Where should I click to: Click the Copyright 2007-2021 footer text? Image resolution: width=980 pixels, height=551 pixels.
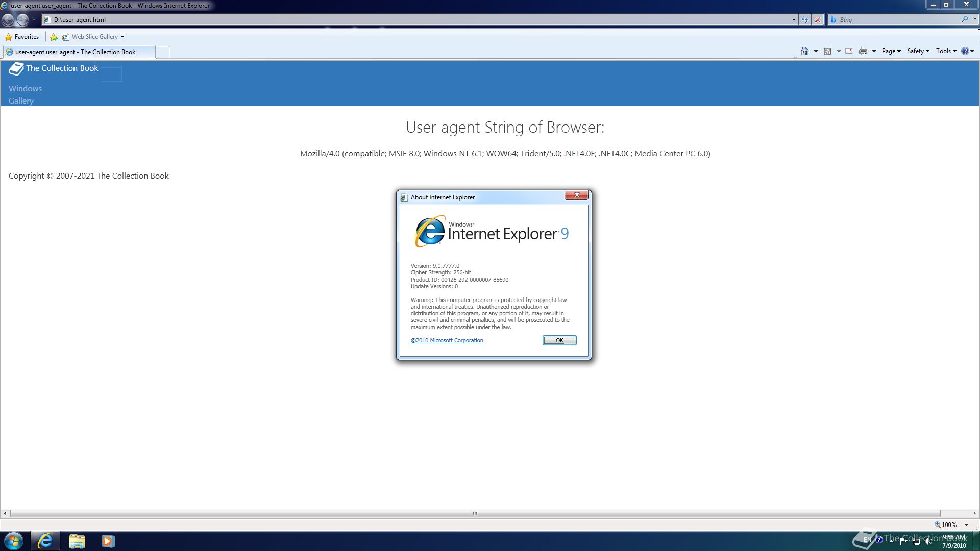[88, 176]
